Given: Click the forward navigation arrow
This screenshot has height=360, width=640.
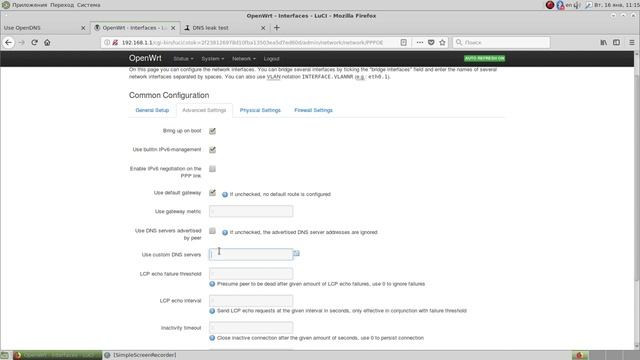Looking at the screenshot, I should tap(22, 42).
